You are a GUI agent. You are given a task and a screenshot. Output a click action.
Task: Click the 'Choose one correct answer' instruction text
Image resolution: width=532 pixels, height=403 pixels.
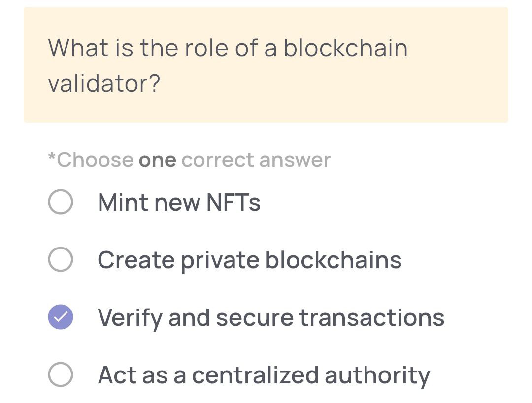(x=189, y=159)
